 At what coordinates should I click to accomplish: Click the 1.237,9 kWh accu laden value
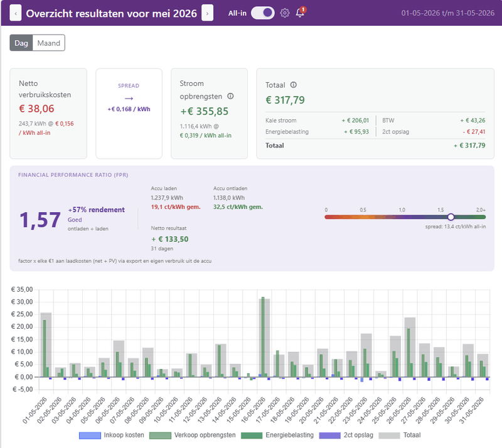pos(167,198)
